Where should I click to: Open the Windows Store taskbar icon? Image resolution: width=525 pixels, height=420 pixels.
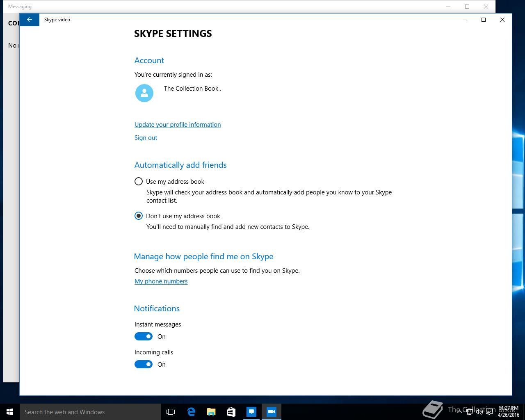[231, 412]
